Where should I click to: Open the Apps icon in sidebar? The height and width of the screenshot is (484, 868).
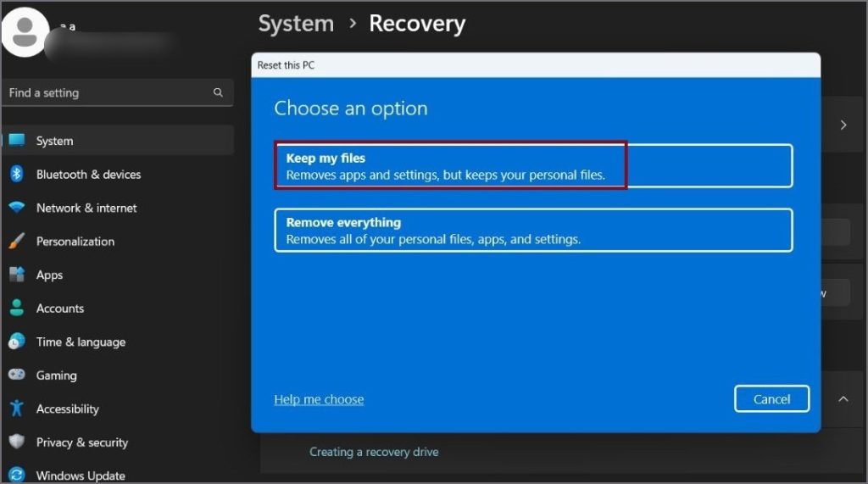[x=17, y=275]
